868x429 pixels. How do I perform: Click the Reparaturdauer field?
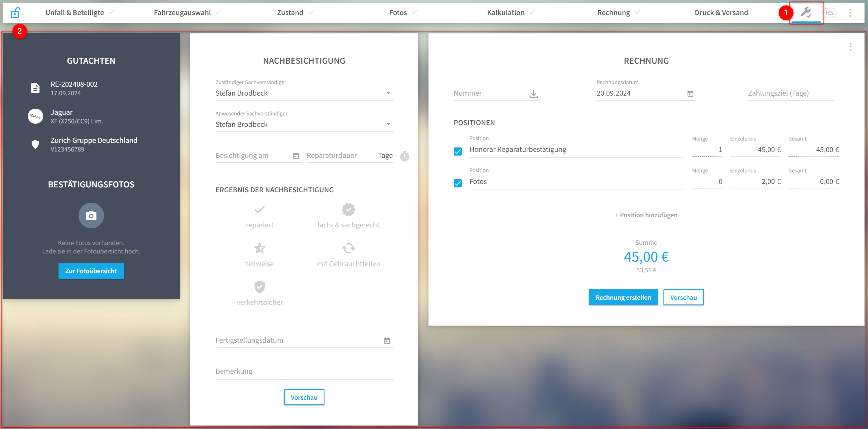[x=349, y=156]
